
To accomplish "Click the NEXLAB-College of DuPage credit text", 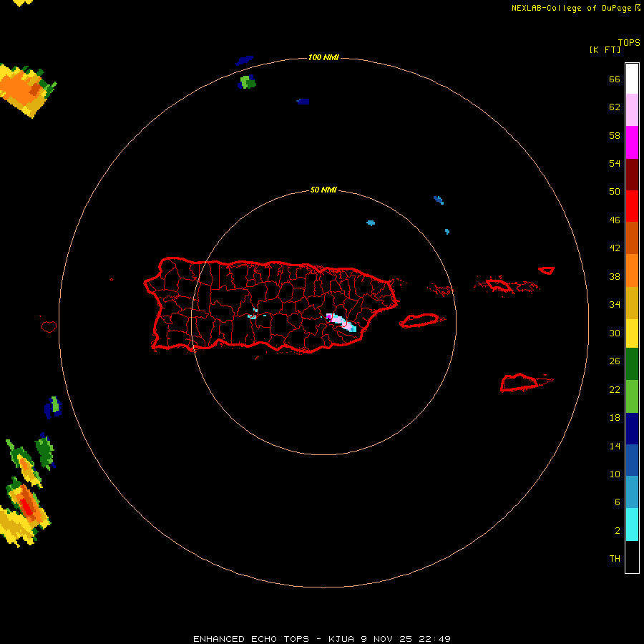I will tap(572, 8).
